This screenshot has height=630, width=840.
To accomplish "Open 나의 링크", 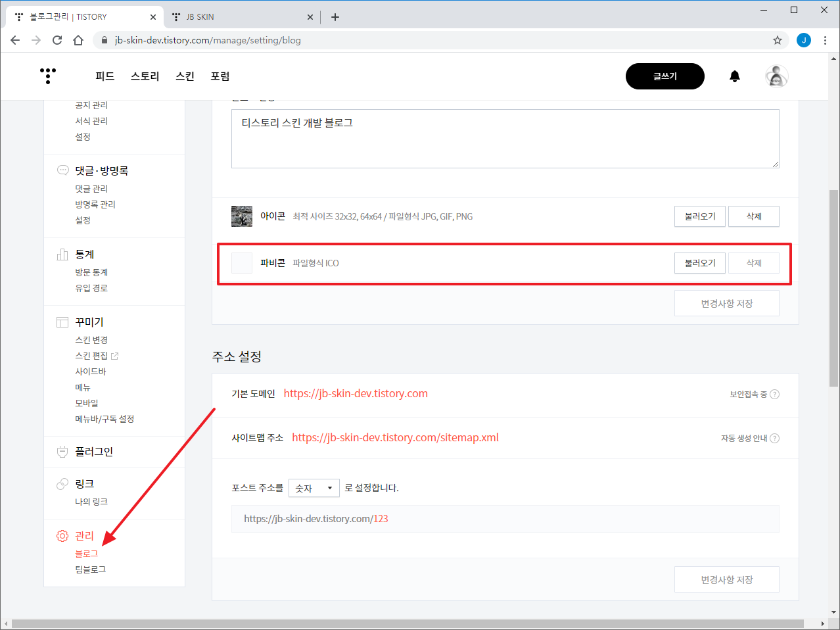I will pyautogui.click(x=91, y=502).
